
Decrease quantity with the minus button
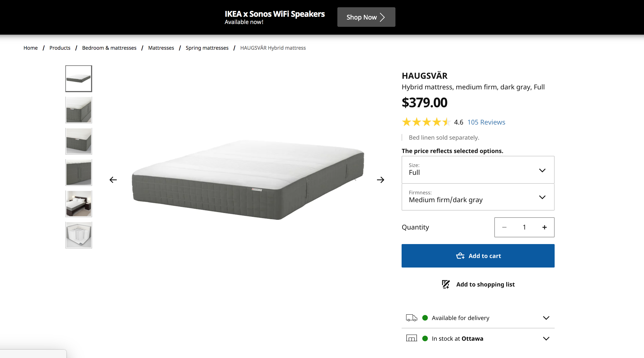point(504,227)
